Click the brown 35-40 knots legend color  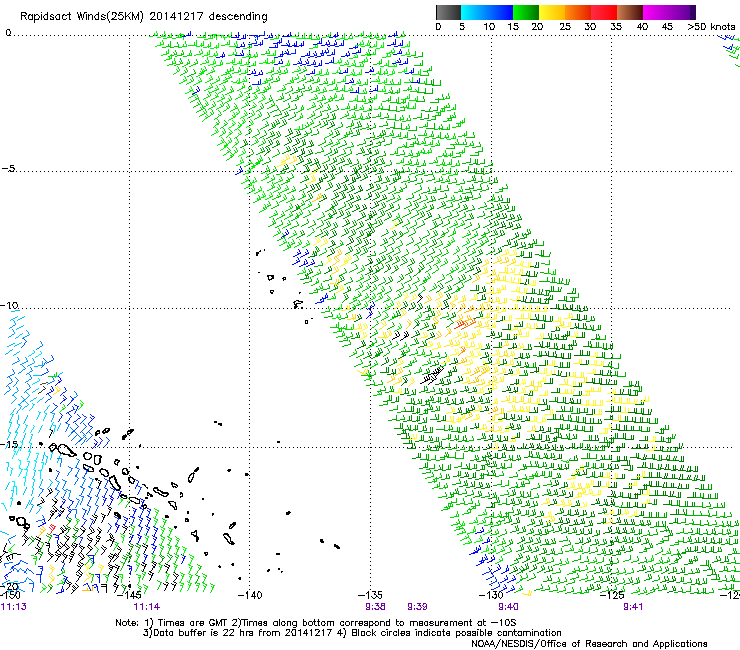[x=630, y=12]
